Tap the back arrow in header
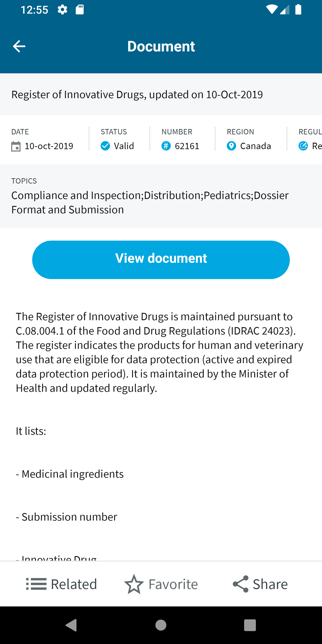The width and height of the screenshot is (322, 644). pos(19,46)
